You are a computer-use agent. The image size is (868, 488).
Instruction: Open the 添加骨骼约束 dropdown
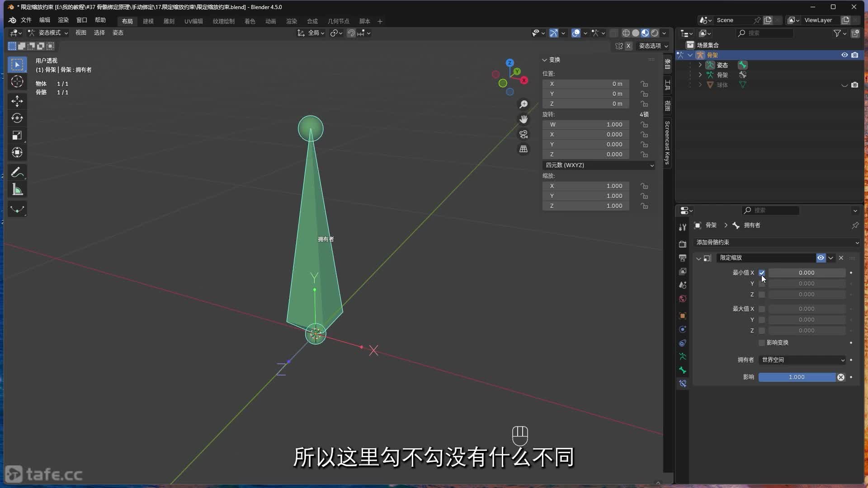point(777,243)
